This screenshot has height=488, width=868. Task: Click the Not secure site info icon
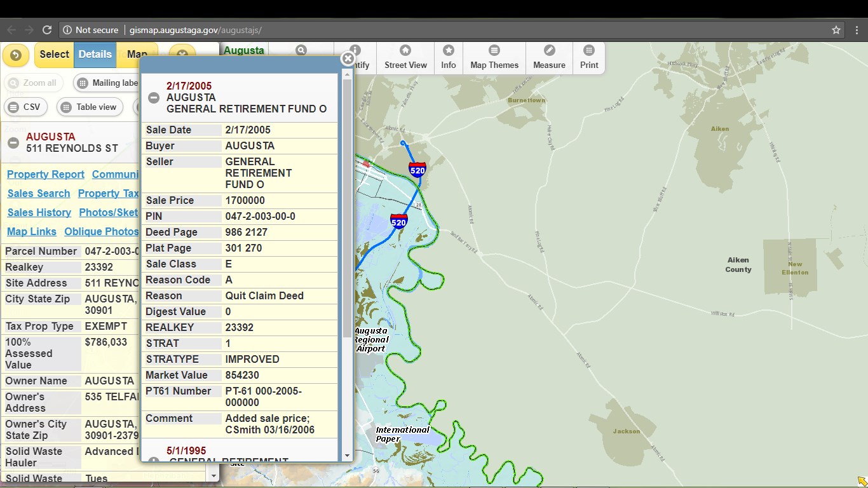point(67,30)
